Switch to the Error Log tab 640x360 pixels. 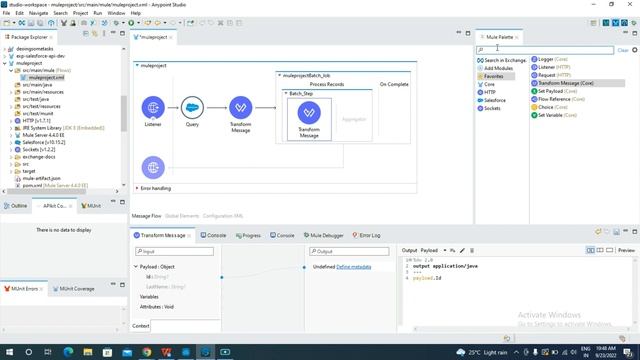click(x=367, y=236)
